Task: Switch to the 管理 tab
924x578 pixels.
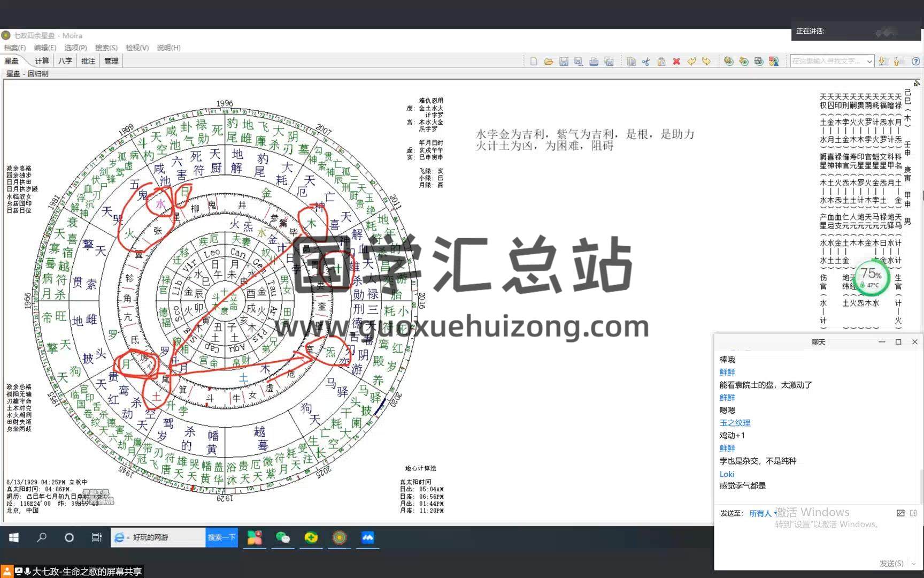Action: 111,61
